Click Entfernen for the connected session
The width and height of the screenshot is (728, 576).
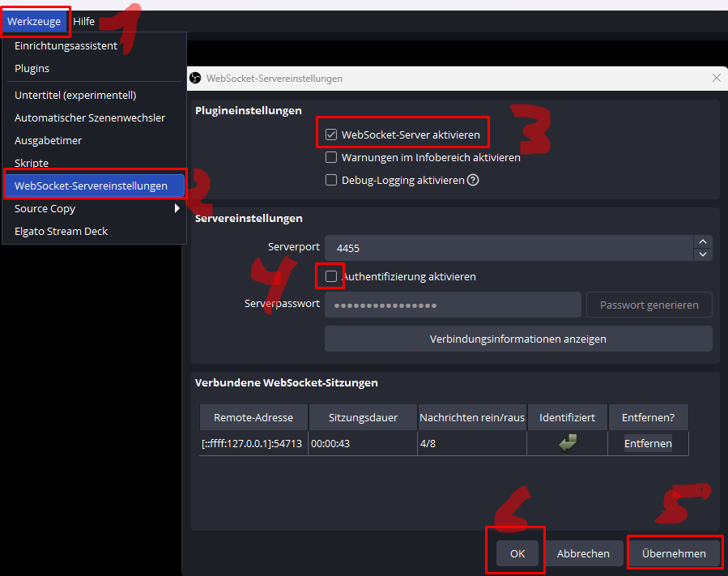click(647, 444)
